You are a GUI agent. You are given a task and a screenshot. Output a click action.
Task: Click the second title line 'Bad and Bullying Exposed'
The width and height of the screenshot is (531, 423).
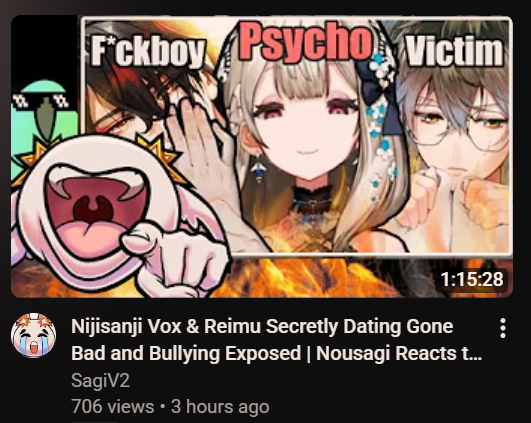click(x=186, y=354)
